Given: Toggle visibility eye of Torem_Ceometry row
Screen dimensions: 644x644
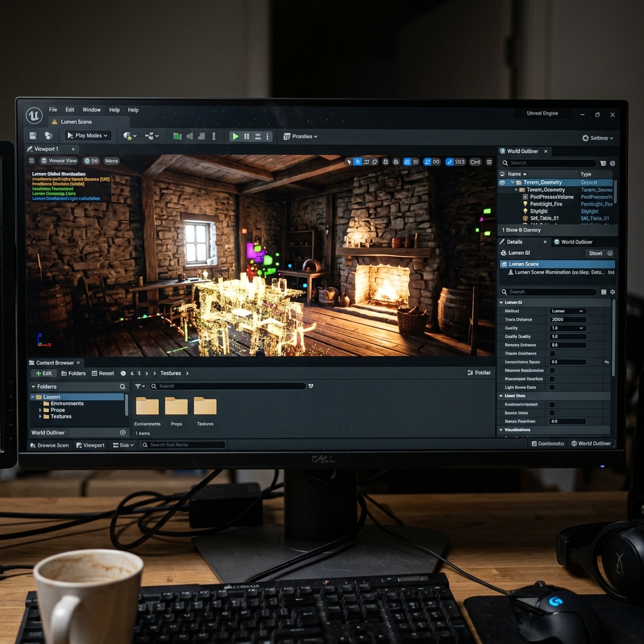Looking at the screenshot, I should click(x=502, y=182).
